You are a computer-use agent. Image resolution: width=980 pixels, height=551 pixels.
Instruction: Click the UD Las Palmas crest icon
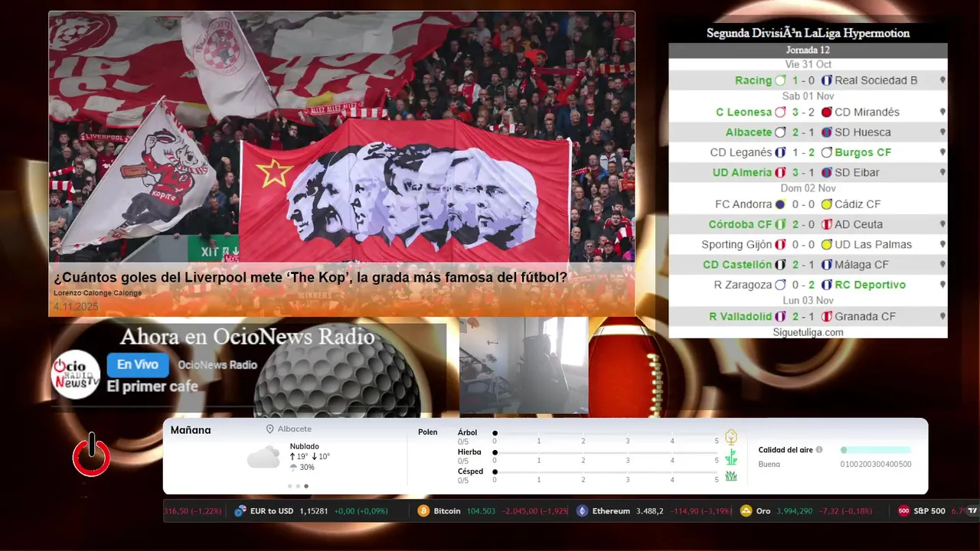point(827,245)
